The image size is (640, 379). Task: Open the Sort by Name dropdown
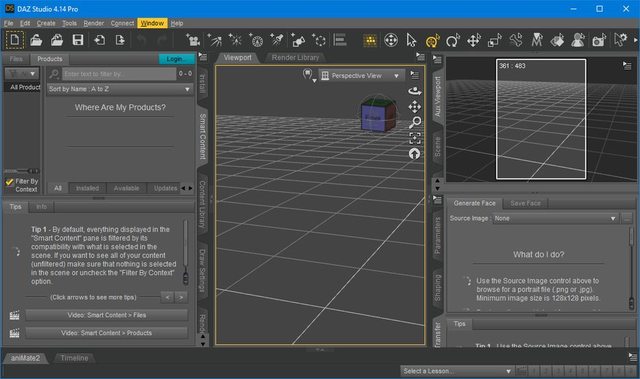(120, 89)
